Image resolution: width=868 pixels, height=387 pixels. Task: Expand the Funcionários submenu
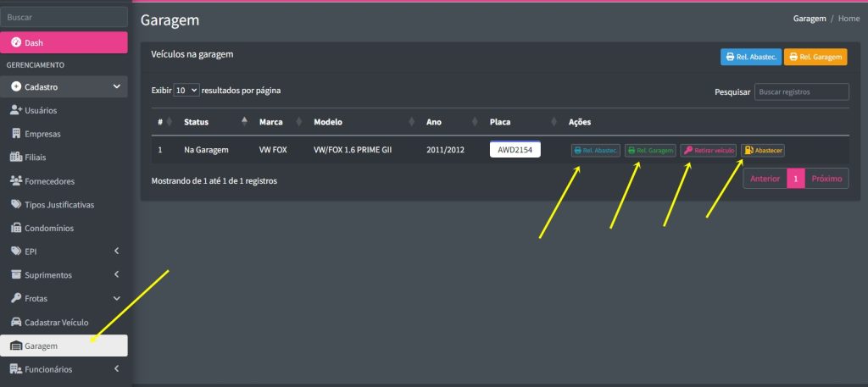[x=116, y=369]
